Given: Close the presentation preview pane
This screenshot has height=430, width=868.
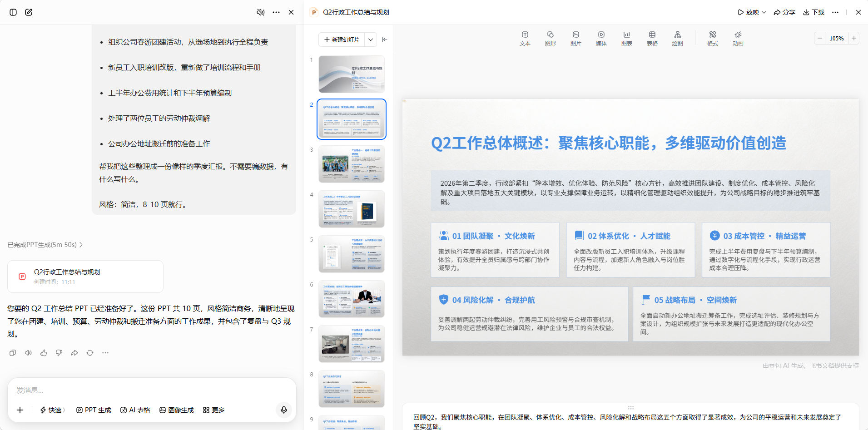Looking at the screenshot, I should pyautogui.click(x=858, y=12).
